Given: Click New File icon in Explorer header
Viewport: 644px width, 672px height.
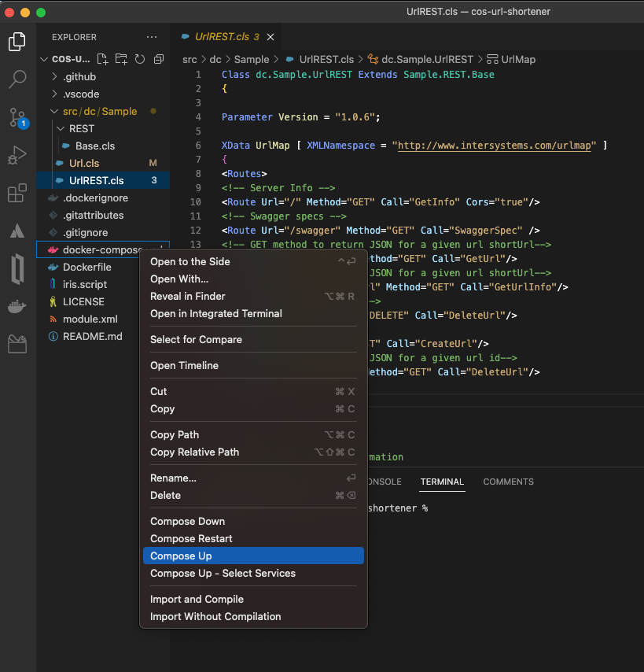Looking at the screenshot, I should (x=102, y=59).
